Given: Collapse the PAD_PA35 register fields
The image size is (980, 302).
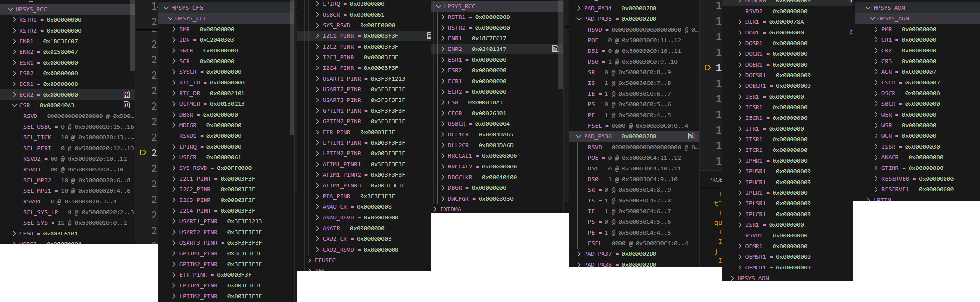Looking at the screenshot, I should pyautogui.click(x=579, y=19).
